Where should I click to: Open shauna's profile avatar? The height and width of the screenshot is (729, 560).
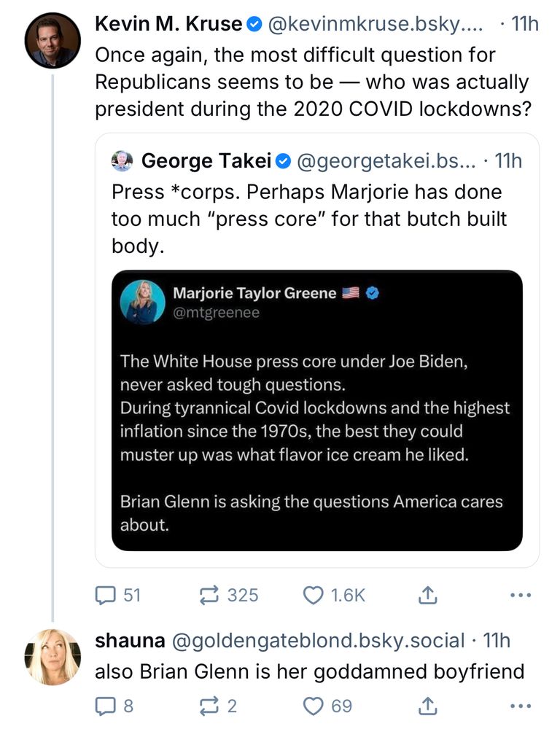coord(52,656)
